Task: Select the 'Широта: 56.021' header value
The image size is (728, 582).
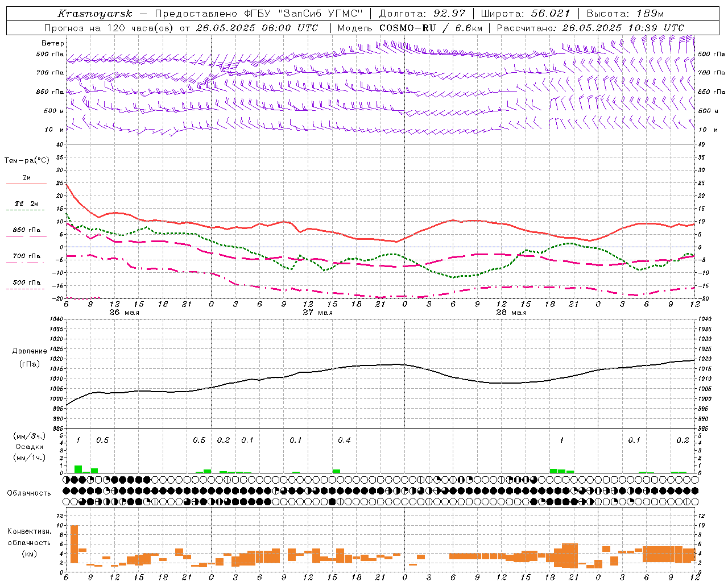Action: pos(525,14)
